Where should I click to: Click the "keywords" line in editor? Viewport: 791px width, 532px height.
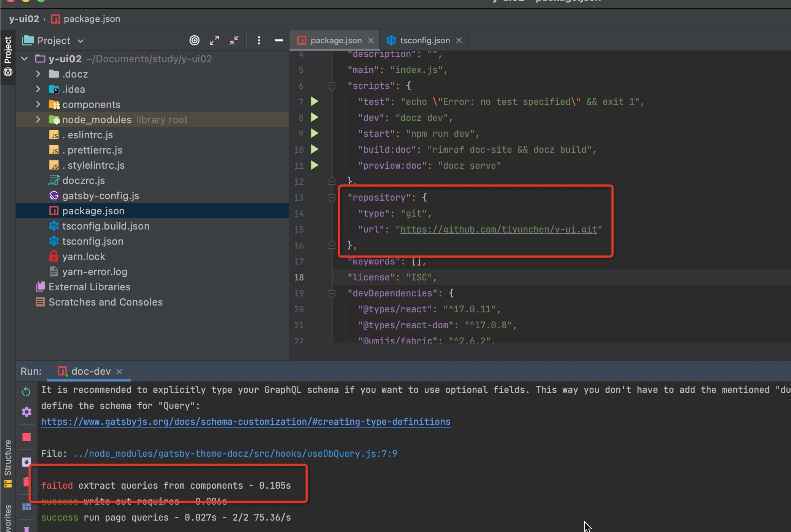click(387, 261)
